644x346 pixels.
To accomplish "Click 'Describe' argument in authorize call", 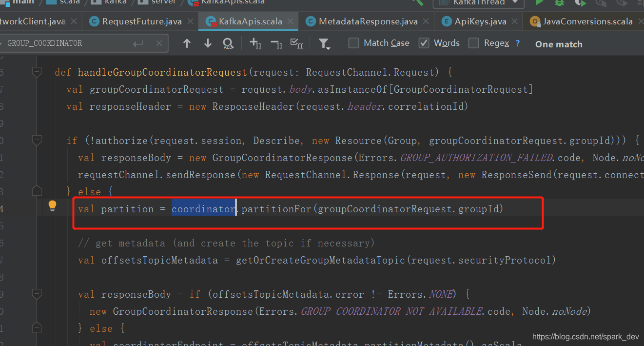I will [276, 141].
